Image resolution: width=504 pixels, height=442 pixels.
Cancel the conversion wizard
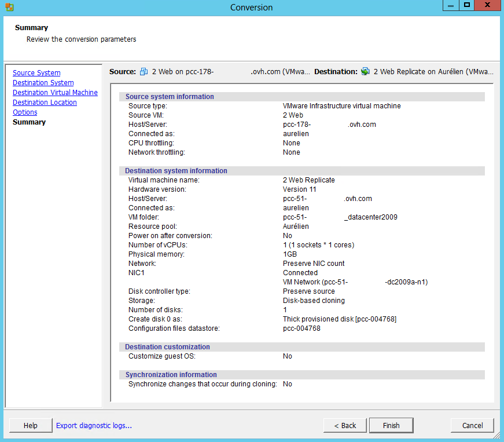pyautogui.click(x=472, y=426)
